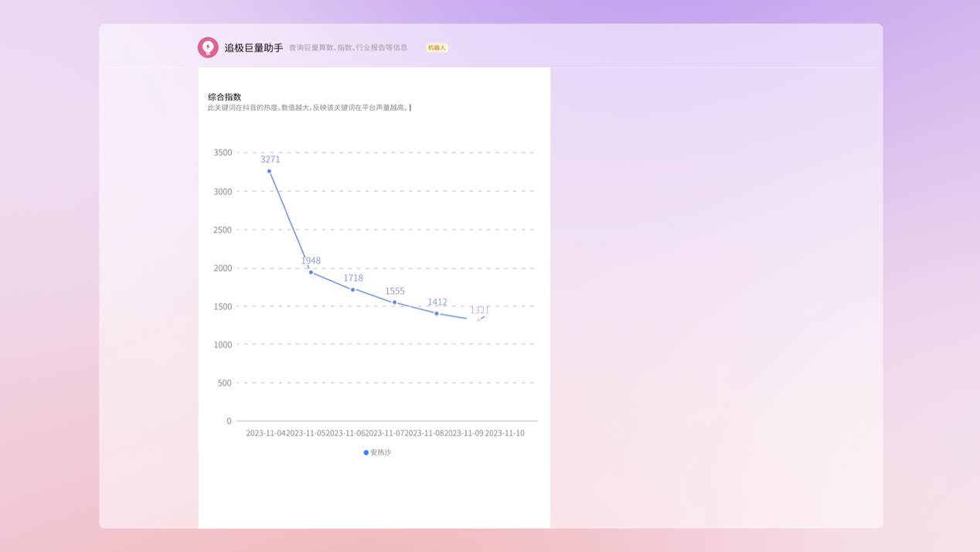980x552 pixels.
Task: Select the 2023-11-07 x-axis label
Action: click(385, 433)
